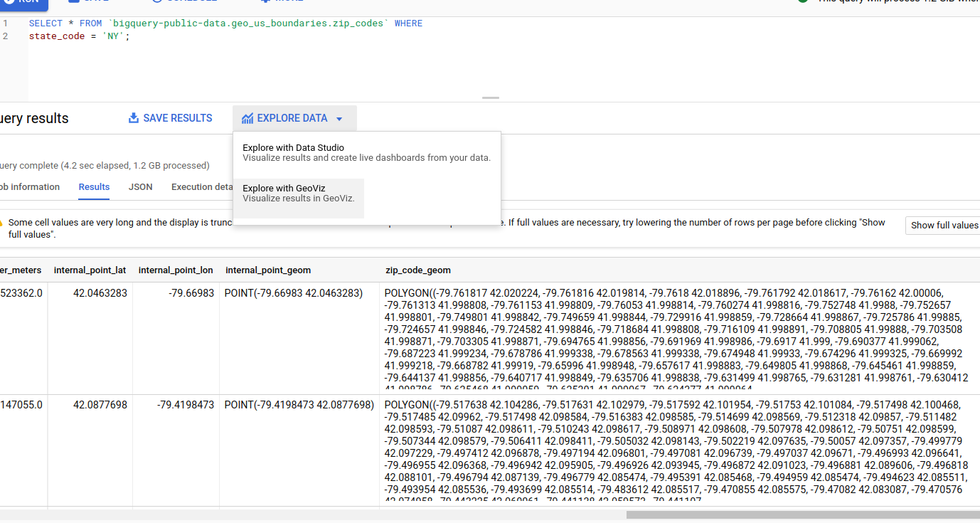Select the cell value 42.0463283
This screenshot has height=523, width=980.
pyautogui.click(x=100, y=292)
